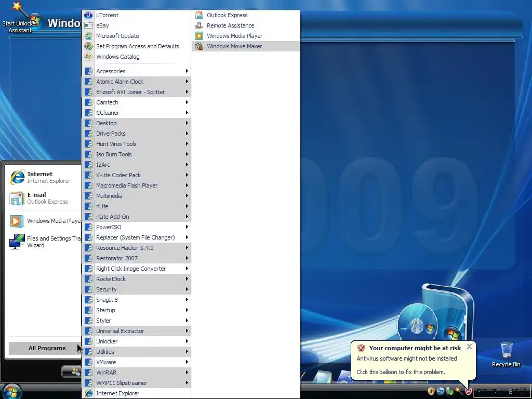Open K-Lite Codec Pack group

point(136,175)
